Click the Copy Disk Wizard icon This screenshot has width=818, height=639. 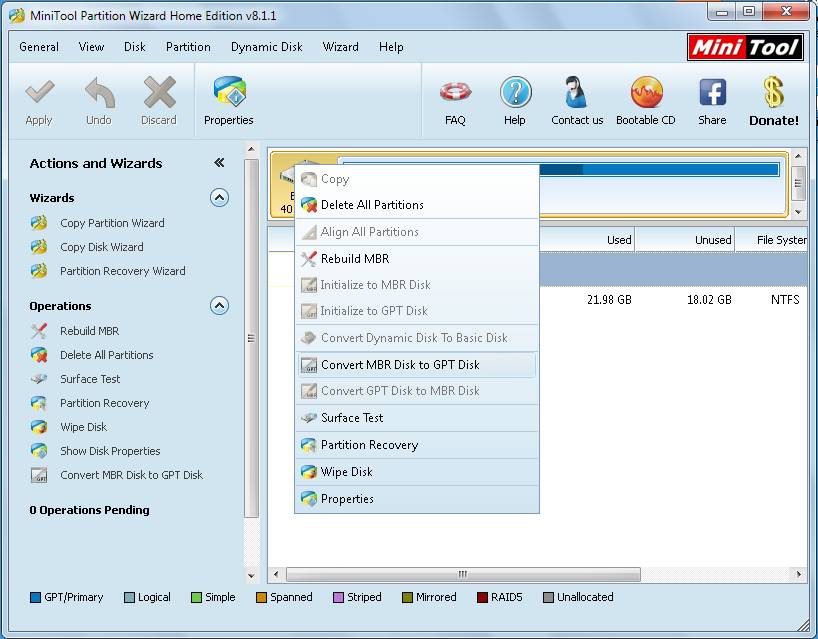coord(39,247)
